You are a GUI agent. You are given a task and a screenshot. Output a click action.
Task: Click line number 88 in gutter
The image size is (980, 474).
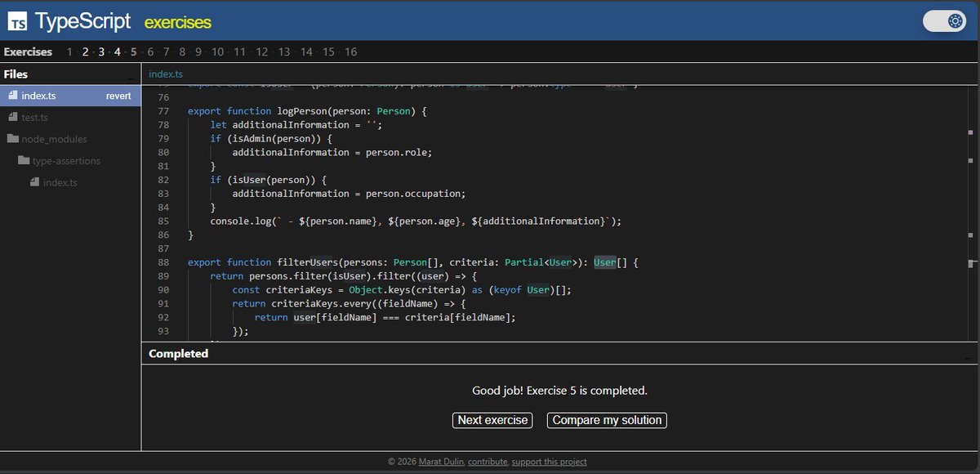pyautogui.click(x=162, y=262)
